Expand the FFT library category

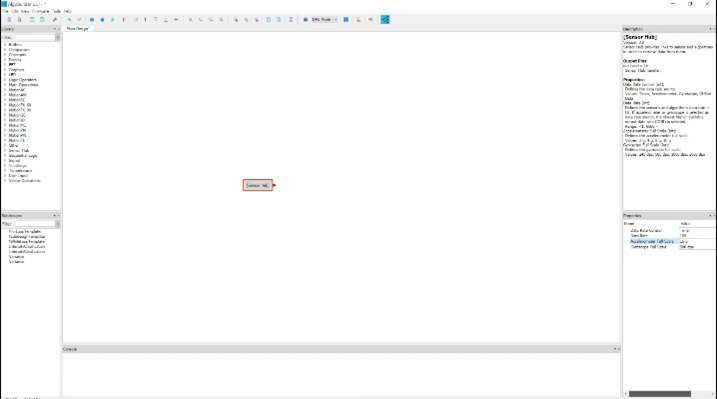(x=5, y=65)
